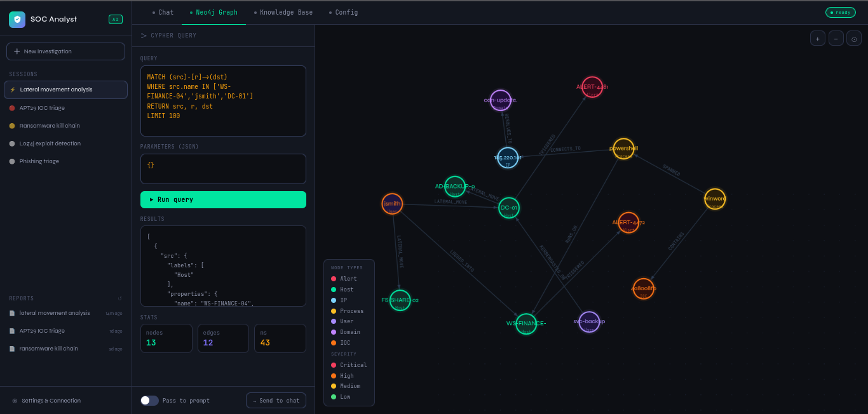Click the edges stat card showing 12
The width and height of the screenshot is (868, 414).
click(x=223, y=338)
